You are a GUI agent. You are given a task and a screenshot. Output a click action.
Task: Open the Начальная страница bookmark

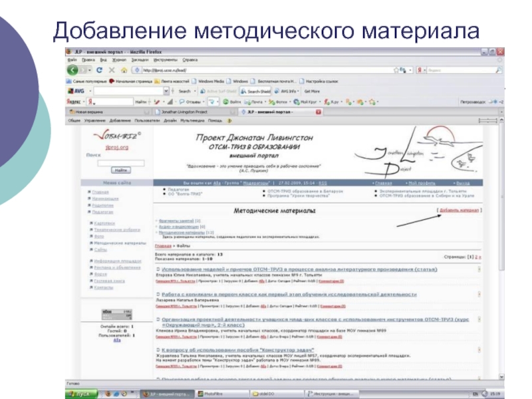[131, 81]
